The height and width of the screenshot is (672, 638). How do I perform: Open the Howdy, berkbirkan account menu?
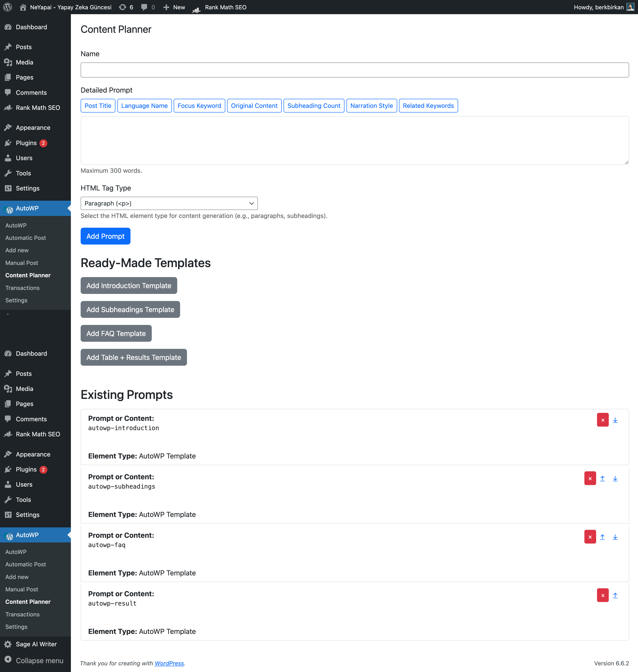(604, 7)
